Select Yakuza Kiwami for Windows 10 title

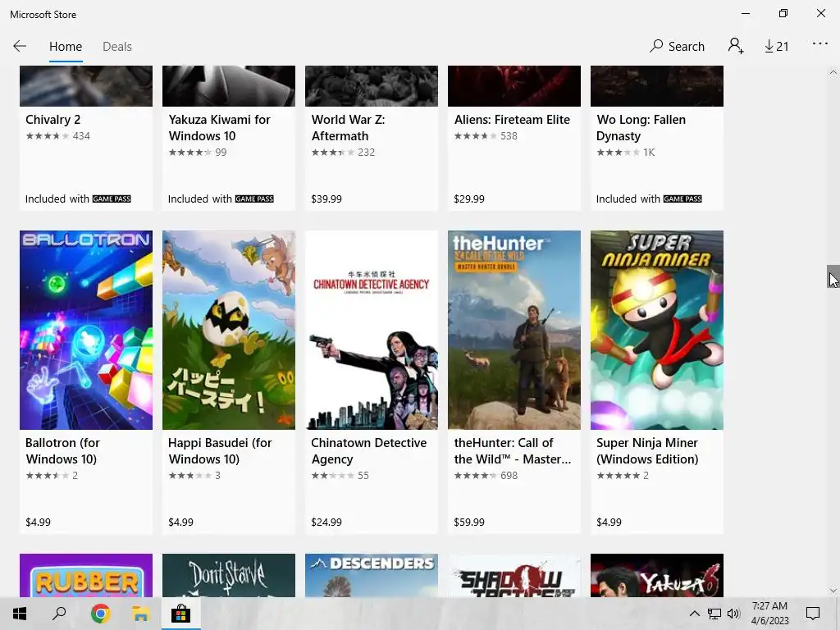click(219, 127)
